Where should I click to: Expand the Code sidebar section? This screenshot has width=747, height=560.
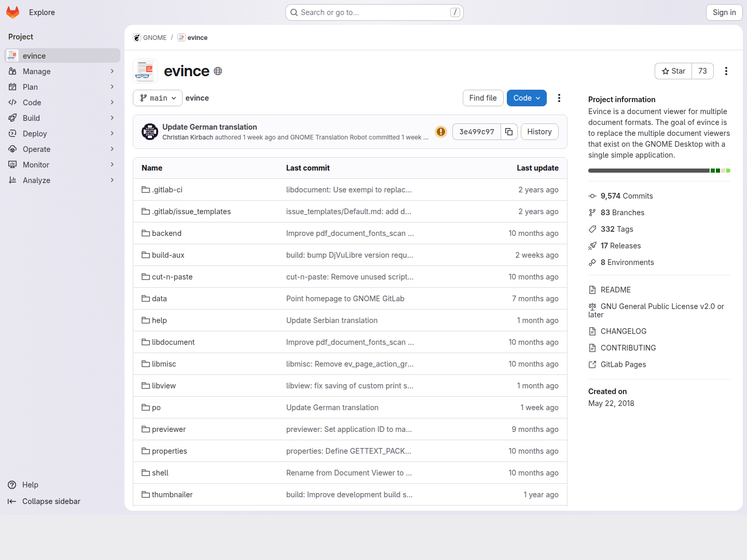[62, 103]
